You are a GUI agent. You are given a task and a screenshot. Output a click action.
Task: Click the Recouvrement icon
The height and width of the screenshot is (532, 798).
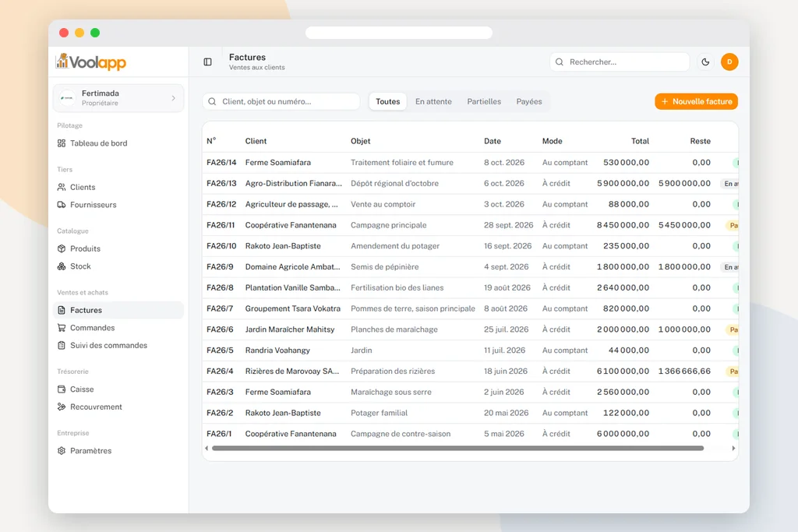[x=62, y=407]
